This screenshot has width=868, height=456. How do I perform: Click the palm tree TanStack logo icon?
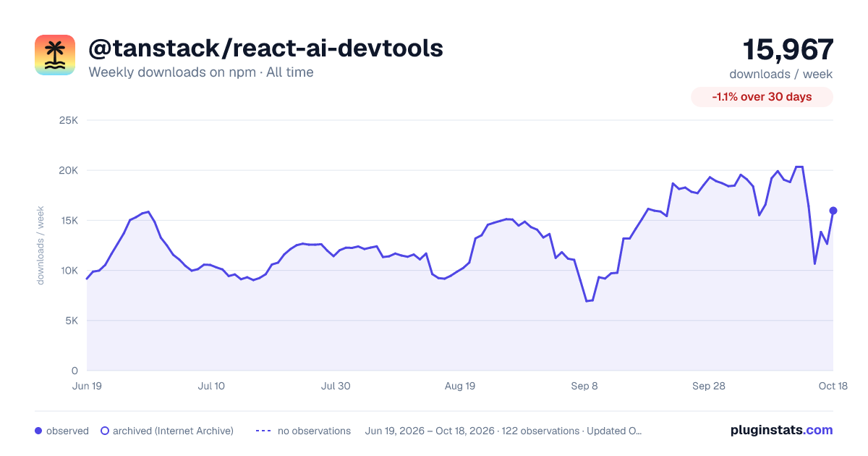[55, 55]
